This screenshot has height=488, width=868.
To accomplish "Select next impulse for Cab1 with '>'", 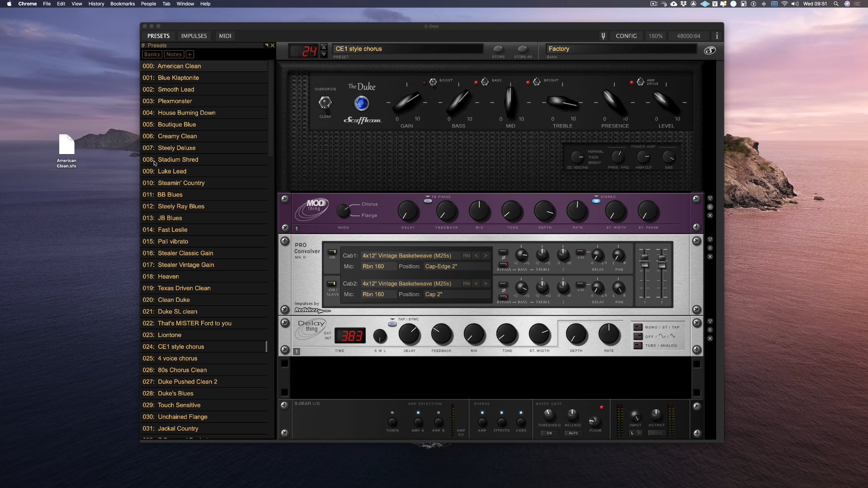I will (486, 256).
